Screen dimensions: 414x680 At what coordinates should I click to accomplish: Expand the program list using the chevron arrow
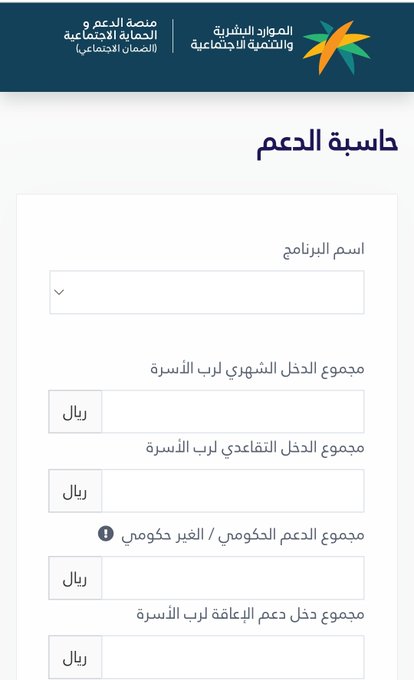(59, 292)
